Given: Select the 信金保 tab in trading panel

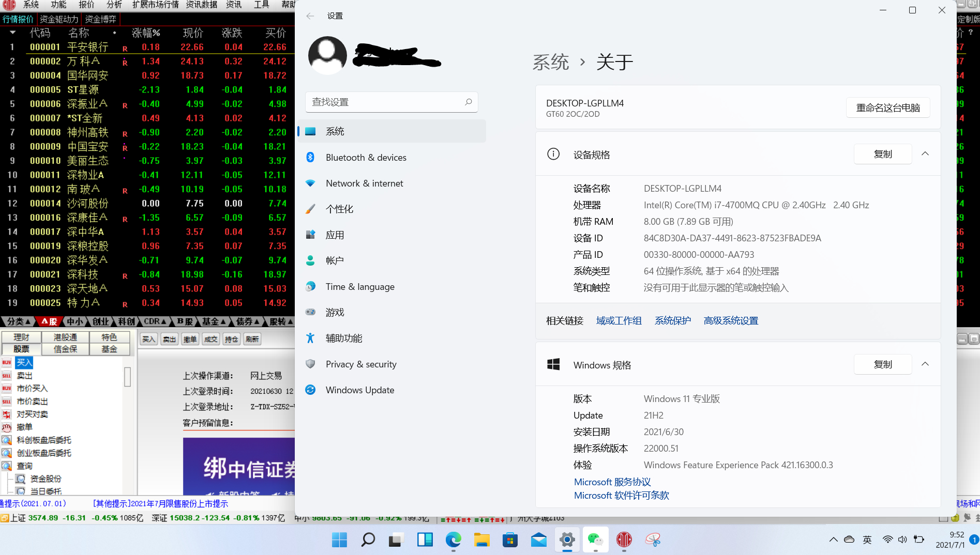Looking at the screenshot, I should [x=66, y=349].
